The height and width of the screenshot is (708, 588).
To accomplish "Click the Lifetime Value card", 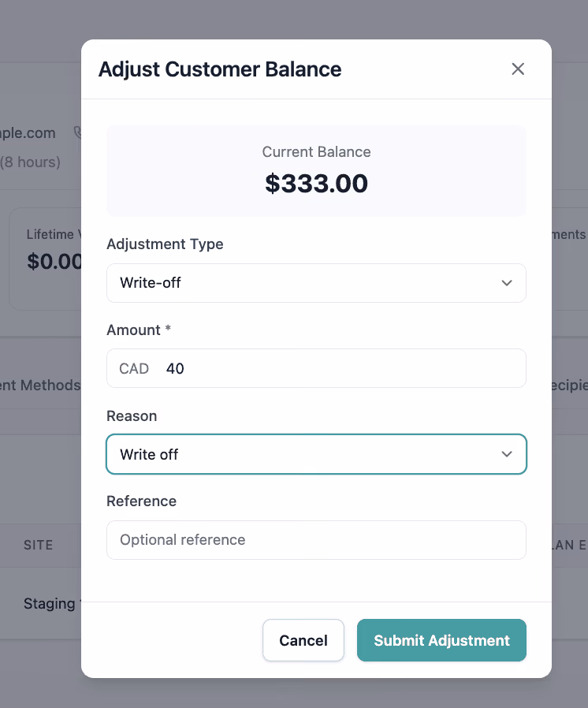I will pyautogui.click(x=45, y=259).
